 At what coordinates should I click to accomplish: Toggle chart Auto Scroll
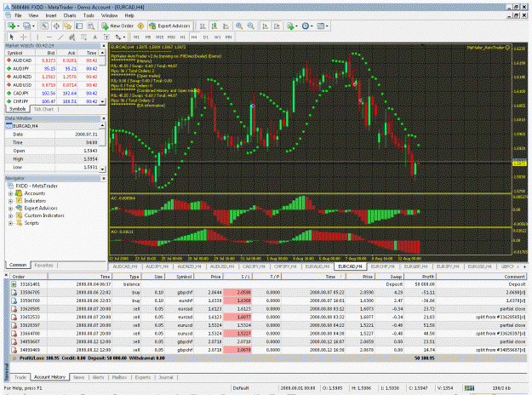click(x=266, y=26)
